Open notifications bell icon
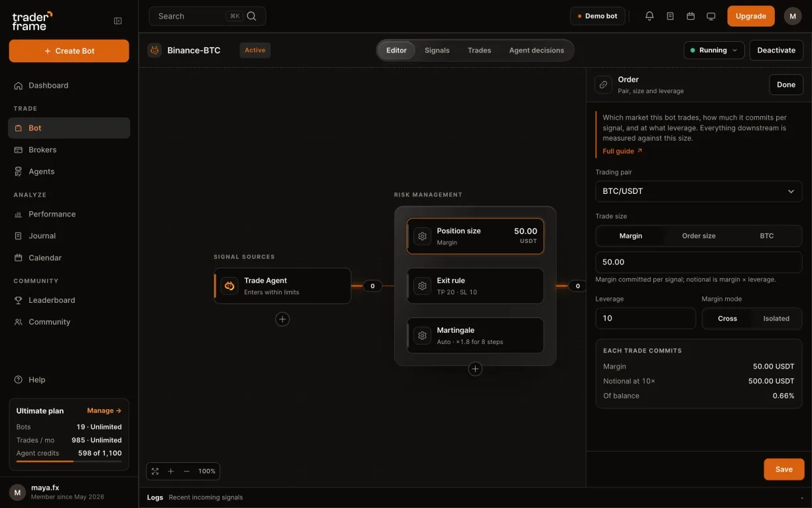Screen dimensions: 812x508 click(x=649, y=16)
